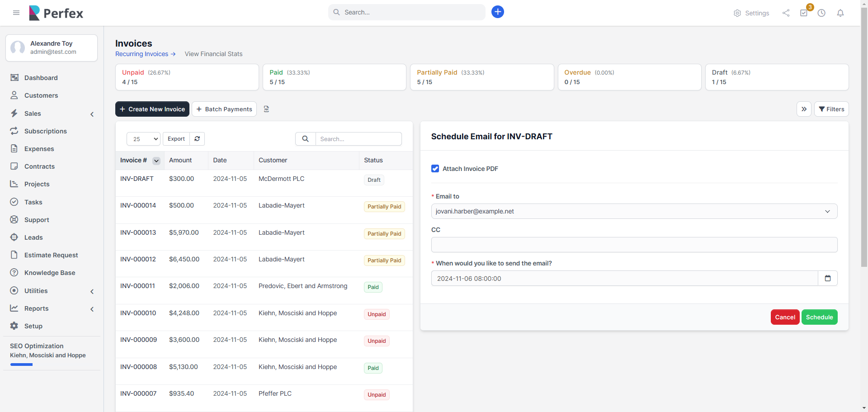Click the blue quick-create plus icon
The width and height of the screenshot is (868, 412).
pyautogui.click(x=497, y=12)
